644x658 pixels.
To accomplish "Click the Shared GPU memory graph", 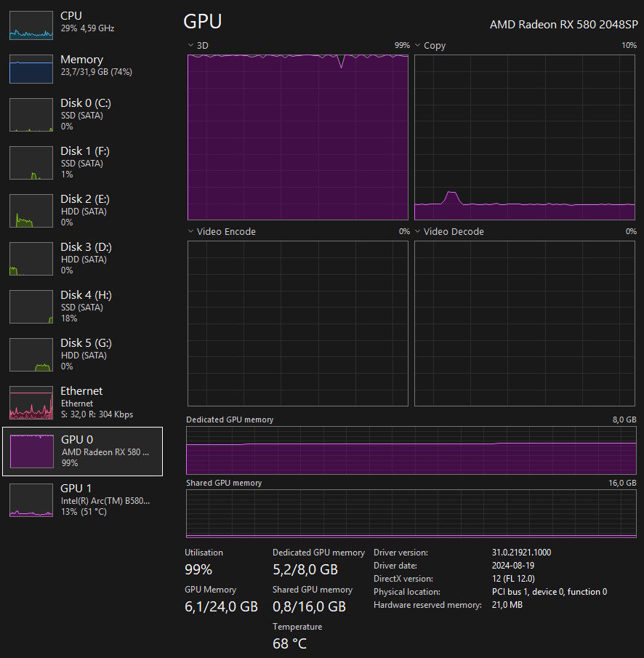I will coord(411,513).
